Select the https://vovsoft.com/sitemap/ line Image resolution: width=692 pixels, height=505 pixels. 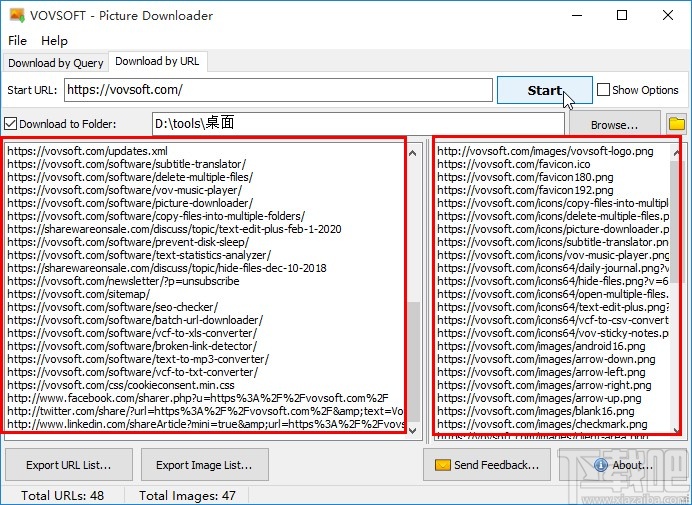pyautogui.click(x=79, y=294)
